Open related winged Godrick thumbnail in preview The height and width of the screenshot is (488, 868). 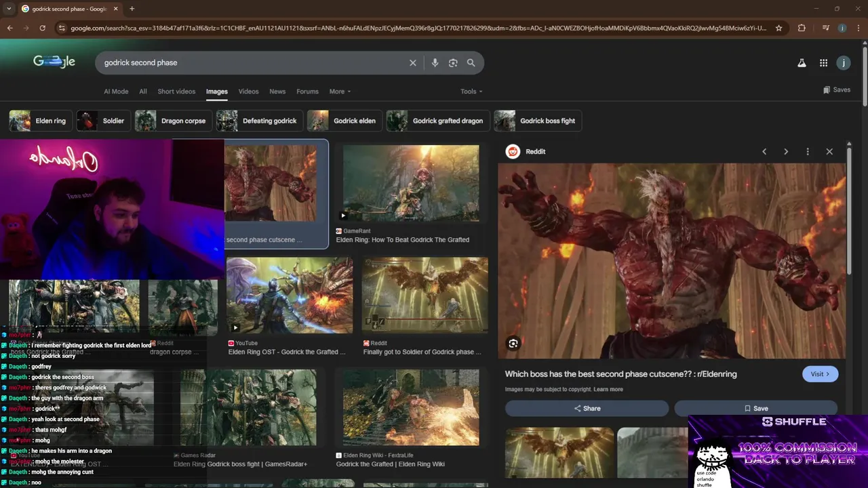[x=559, y=453]
